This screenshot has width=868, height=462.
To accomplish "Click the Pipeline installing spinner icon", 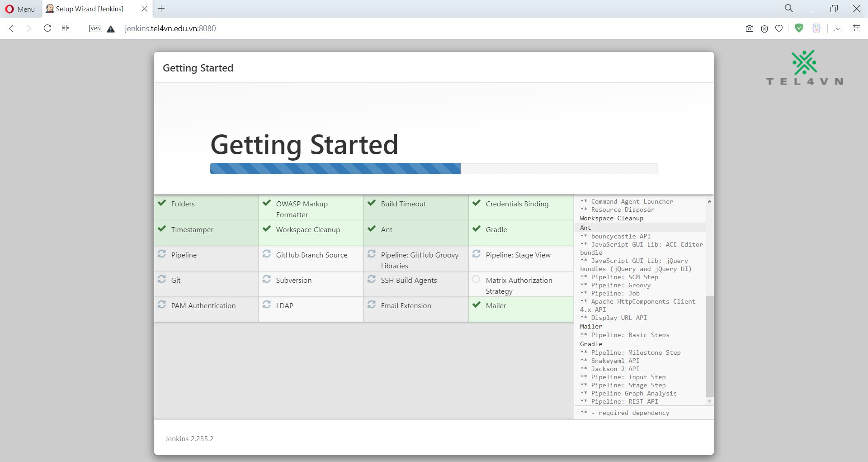I will point(162,254).
